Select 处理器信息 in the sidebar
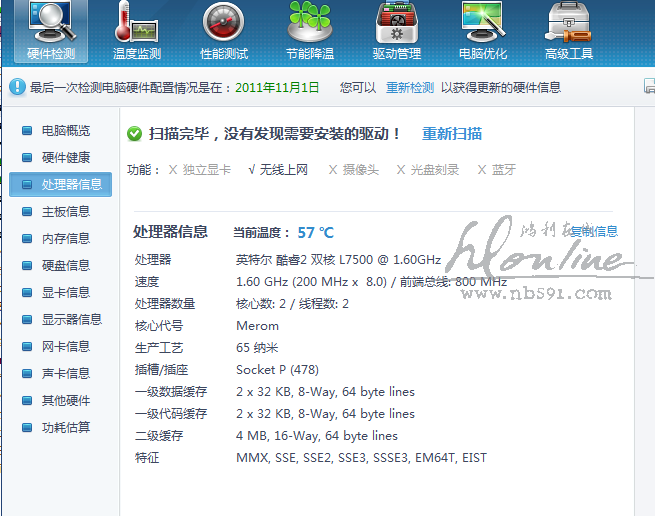The width and height of the screenshot is (655, 516). tap(61, 184)
